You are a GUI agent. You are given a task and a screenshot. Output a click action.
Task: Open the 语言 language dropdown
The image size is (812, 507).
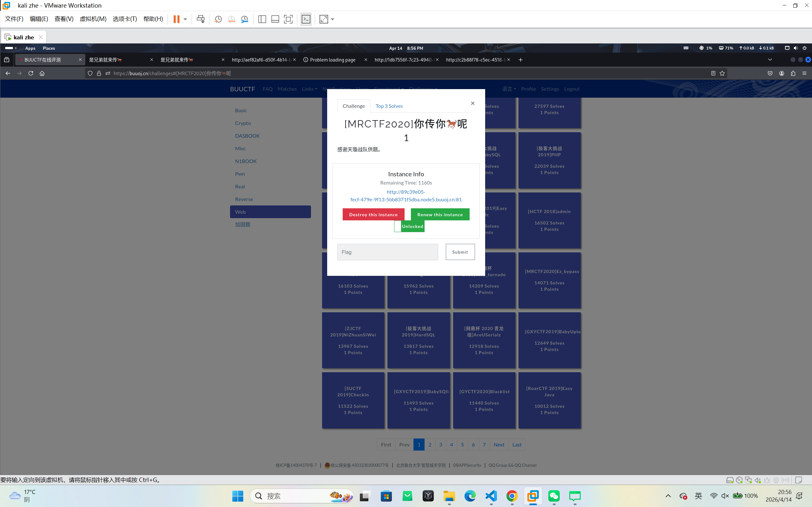pyautogui.click(x=509, y=89)
